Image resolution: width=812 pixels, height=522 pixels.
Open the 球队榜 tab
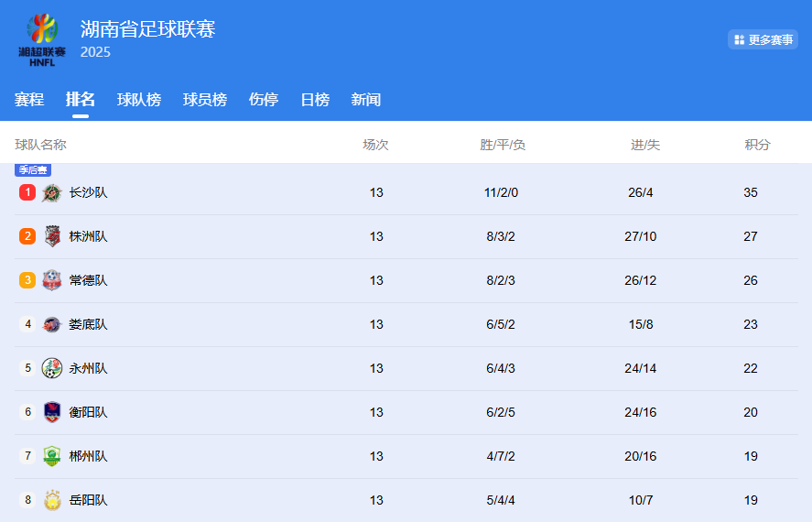[139, 100]
